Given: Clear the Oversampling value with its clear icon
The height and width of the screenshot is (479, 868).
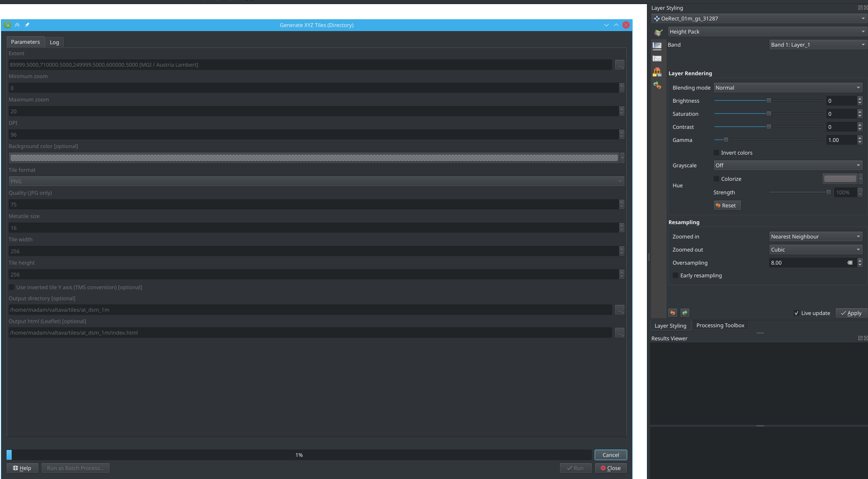Looking at the screenshot, I should click(x=850, y=263).
